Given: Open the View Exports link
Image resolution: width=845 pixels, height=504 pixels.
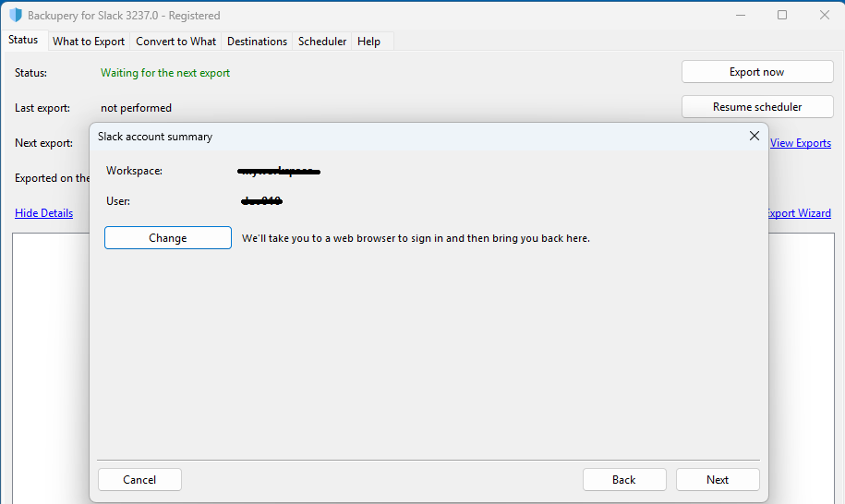Looking at the screenshot, I should (801, 143).
